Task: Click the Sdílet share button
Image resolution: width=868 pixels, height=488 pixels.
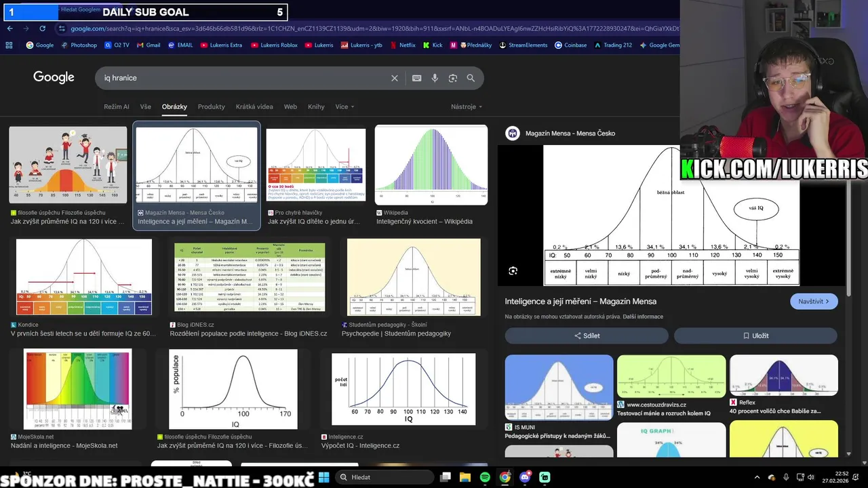Action: click(587, 335)
